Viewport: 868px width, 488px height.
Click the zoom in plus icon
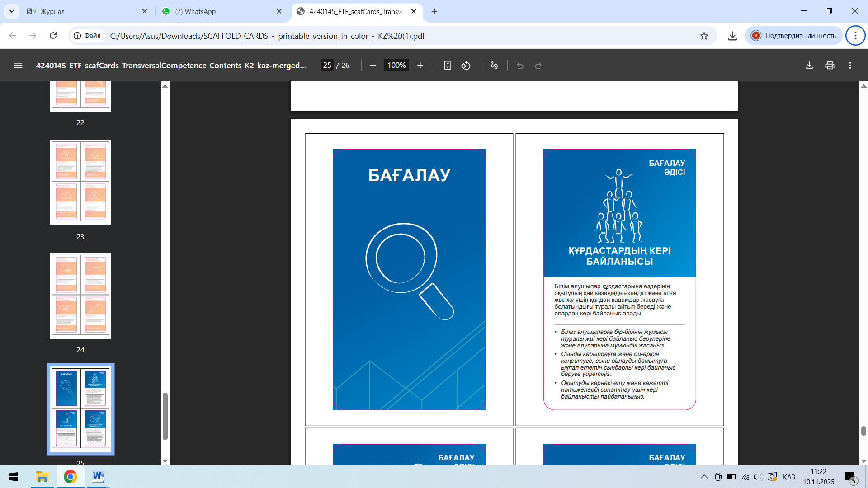coord(420,66)
